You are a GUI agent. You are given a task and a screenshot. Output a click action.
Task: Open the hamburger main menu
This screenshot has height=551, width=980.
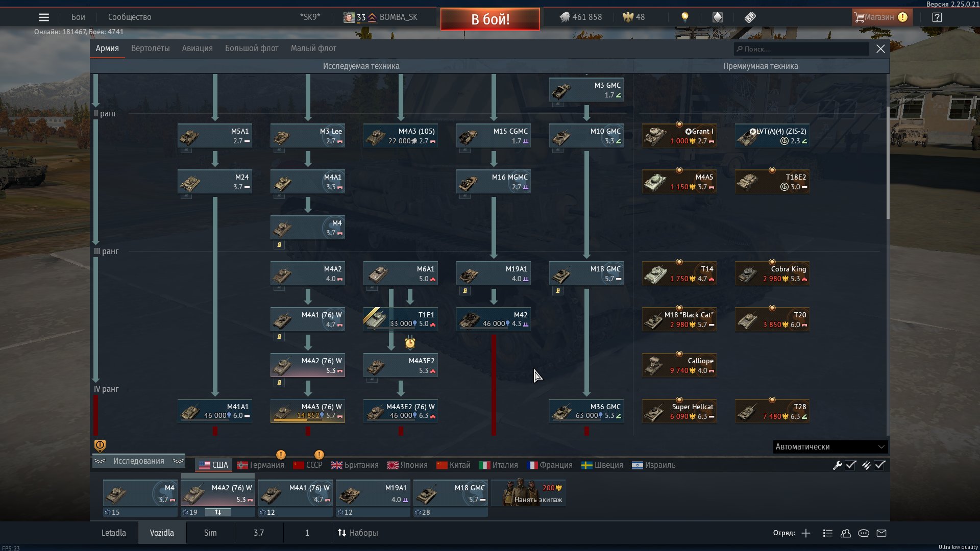(44, 17)
